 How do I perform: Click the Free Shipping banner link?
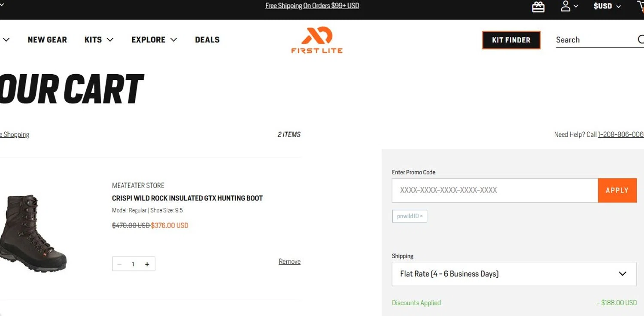click(312, 6)
